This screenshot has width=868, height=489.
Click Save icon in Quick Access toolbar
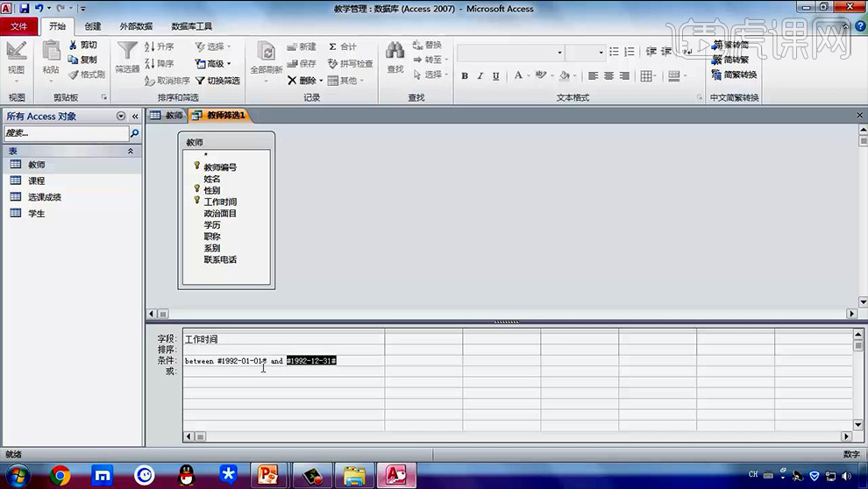(24, 8)
